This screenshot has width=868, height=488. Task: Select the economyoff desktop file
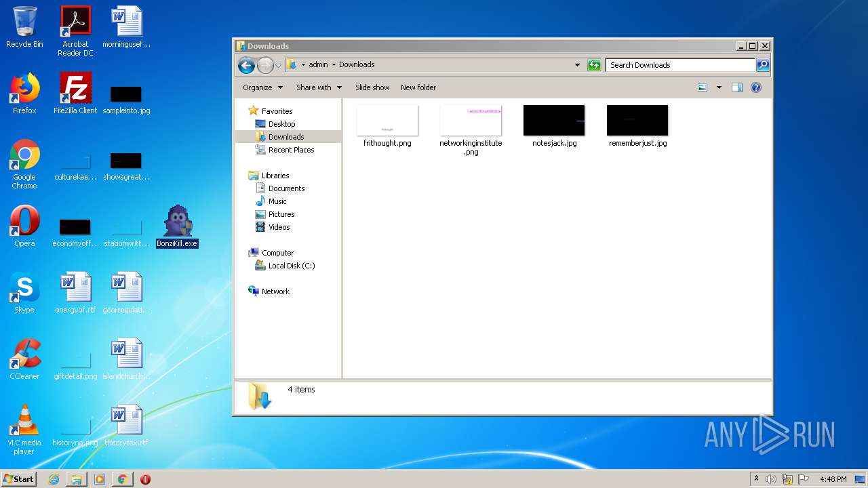tap(75, 232)
